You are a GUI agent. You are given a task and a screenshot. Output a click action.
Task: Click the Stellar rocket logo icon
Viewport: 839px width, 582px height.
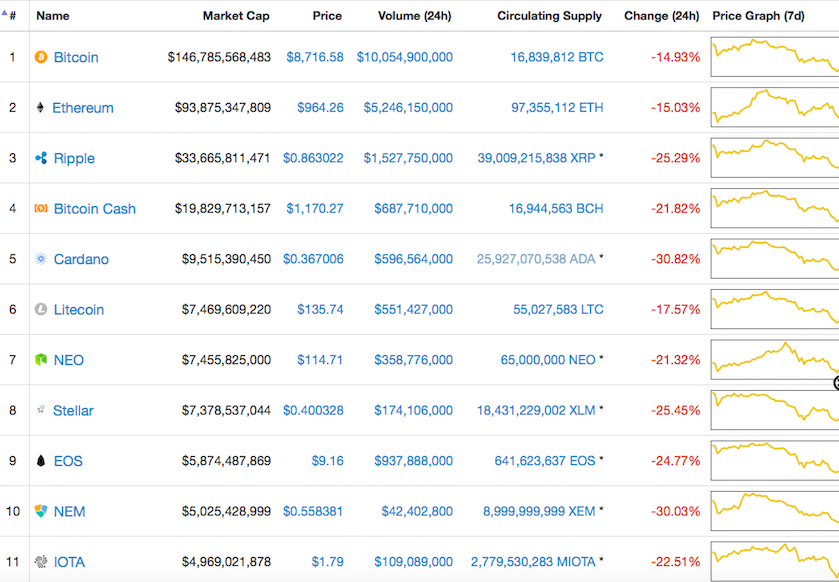tap(40, 410)
